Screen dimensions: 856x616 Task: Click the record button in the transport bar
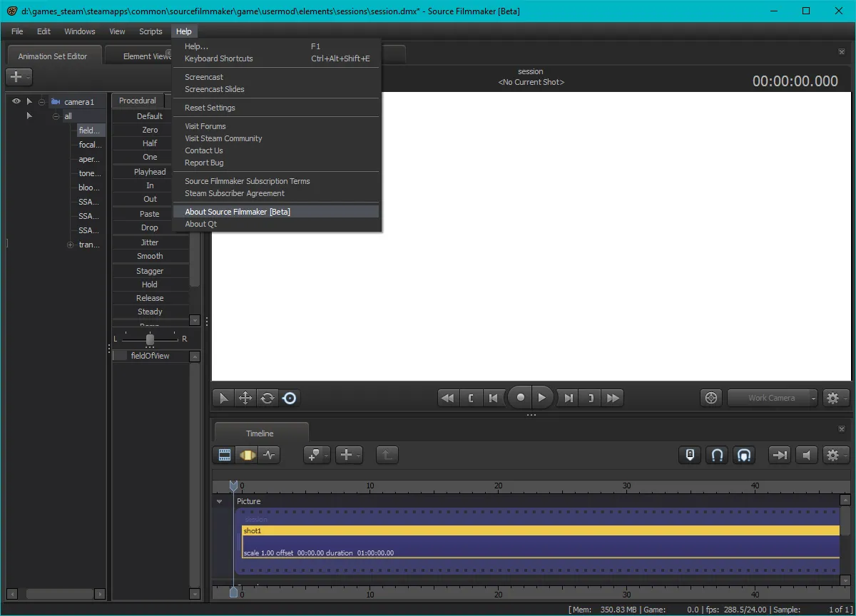[521, 398]
